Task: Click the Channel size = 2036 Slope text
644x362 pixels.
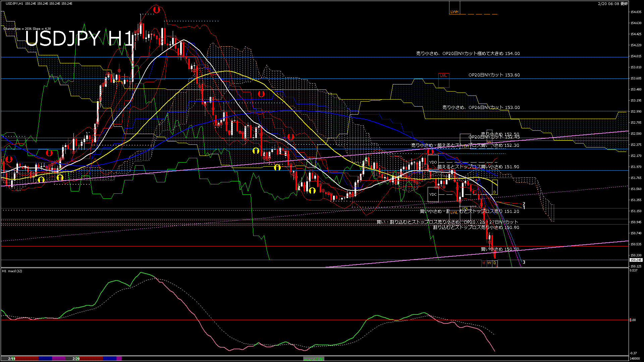Action: point(27,29)
